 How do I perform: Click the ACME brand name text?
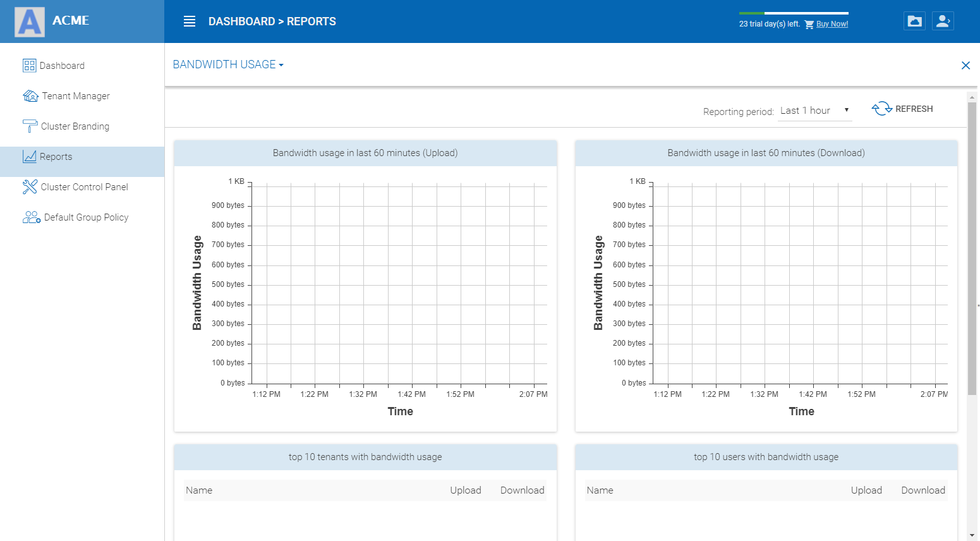tap(71, 21)
